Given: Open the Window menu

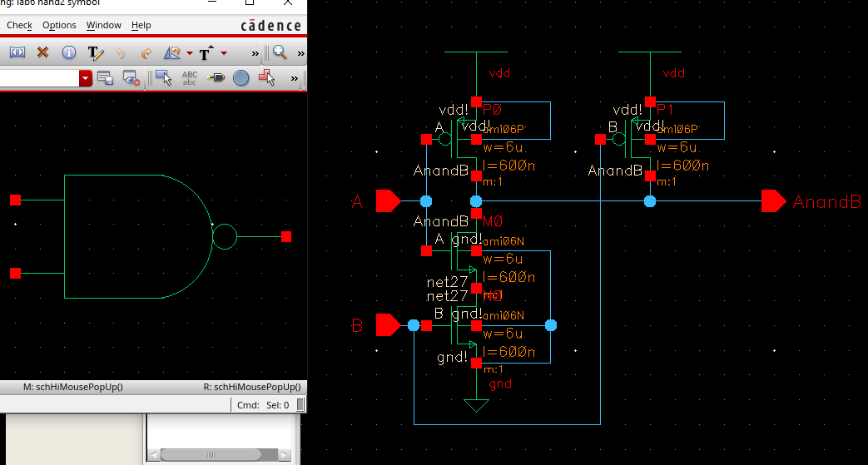Looking at the screenshot, I should coord(103,26).
